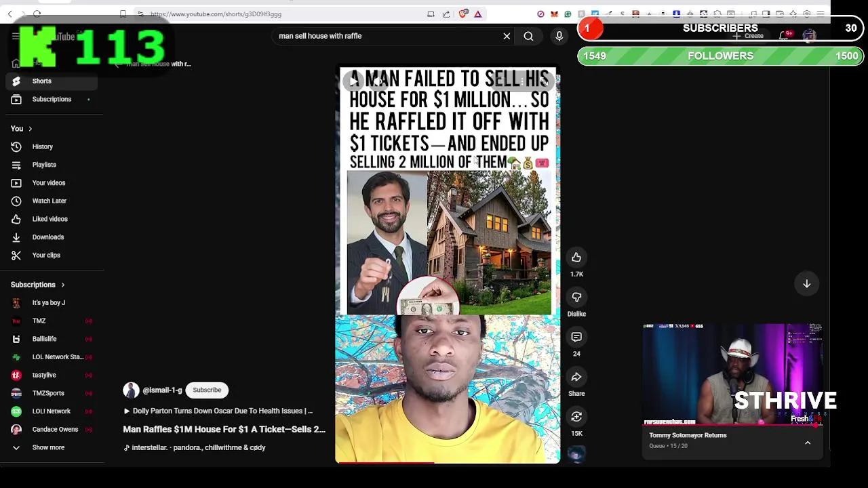Open linked Dolly Parton video

[218, 411]
